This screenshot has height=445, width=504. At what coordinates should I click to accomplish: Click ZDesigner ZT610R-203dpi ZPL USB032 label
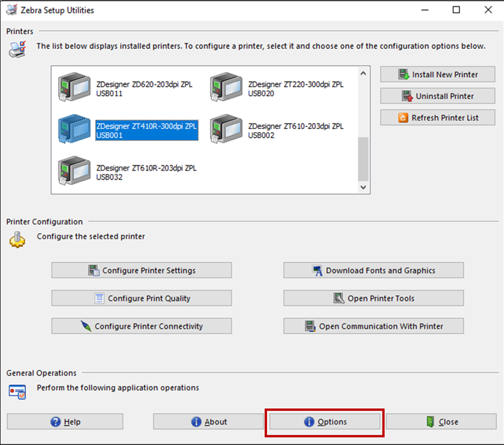click(x=146, y=173)
